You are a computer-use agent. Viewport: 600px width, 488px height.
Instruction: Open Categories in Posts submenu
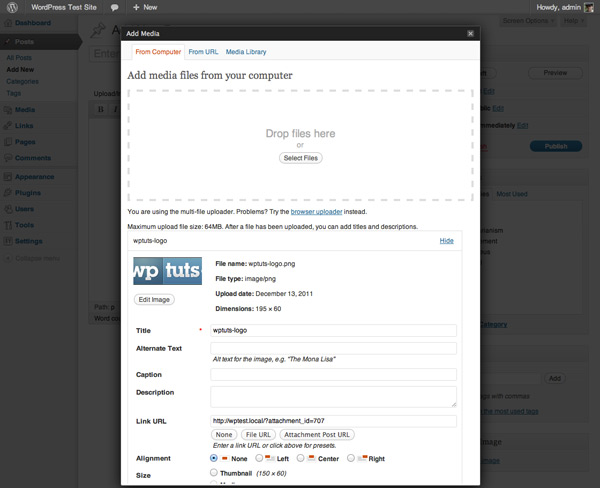[22, 82]
